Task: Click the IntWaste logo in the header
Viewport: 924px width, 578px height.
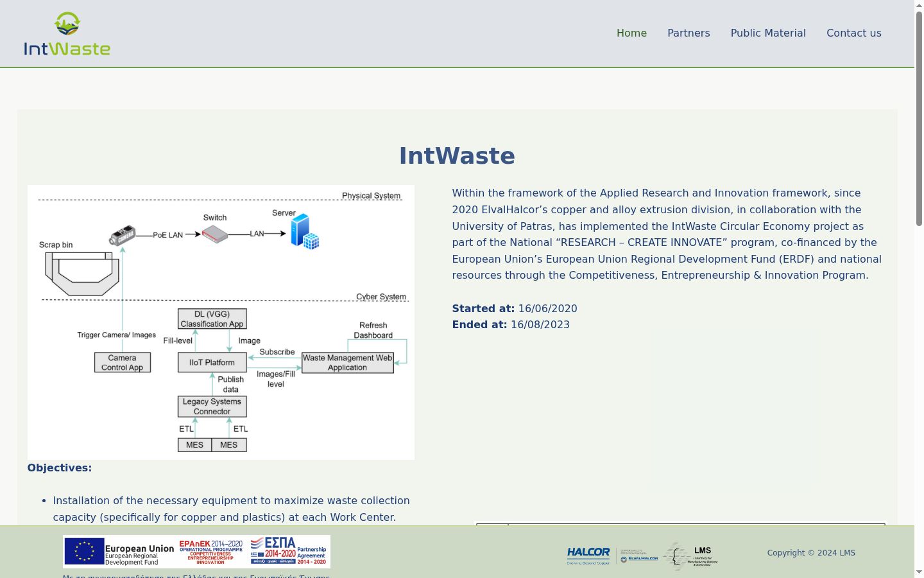Action: pyautogui.click(x=67, y=33)
